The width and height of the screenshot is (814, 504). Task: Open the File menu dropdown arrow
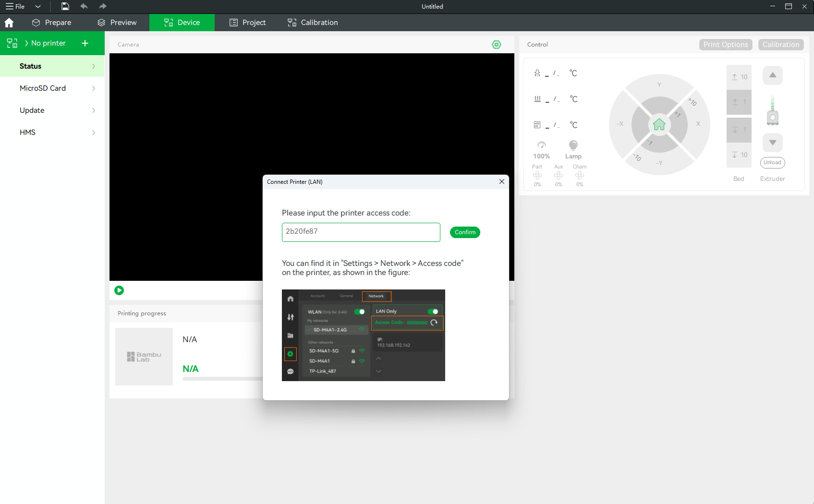pos(38,6)
